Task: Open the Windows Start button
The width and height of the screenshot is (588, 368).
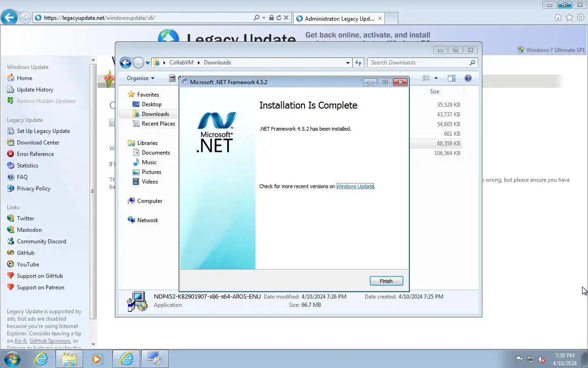Action: (13, 359)
